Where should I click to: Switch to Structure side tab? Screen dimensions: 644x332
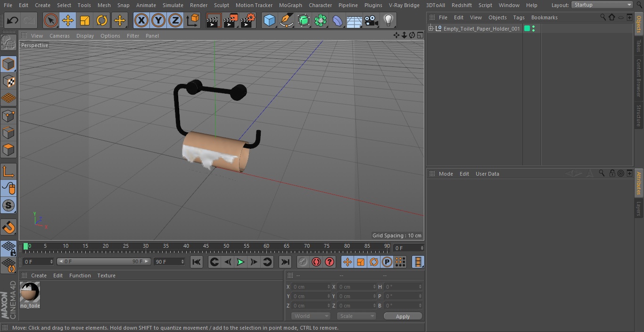tap(639, 116)
